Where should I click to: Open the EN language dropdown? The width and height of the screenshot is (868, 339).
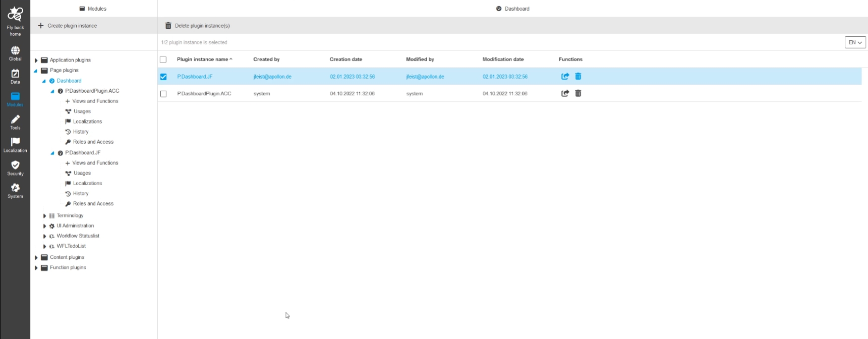coord(855,42)
